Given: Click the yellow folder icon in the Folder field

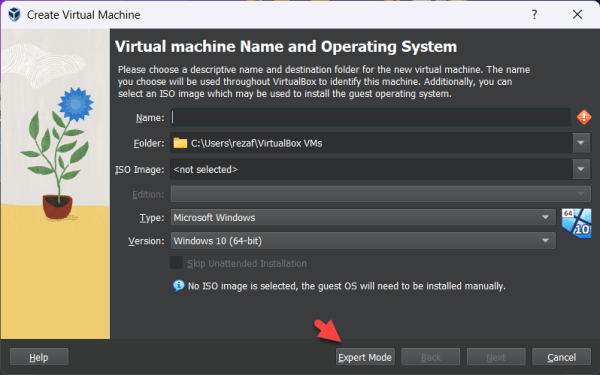Looking at the screenshot, I should [180, 143].
